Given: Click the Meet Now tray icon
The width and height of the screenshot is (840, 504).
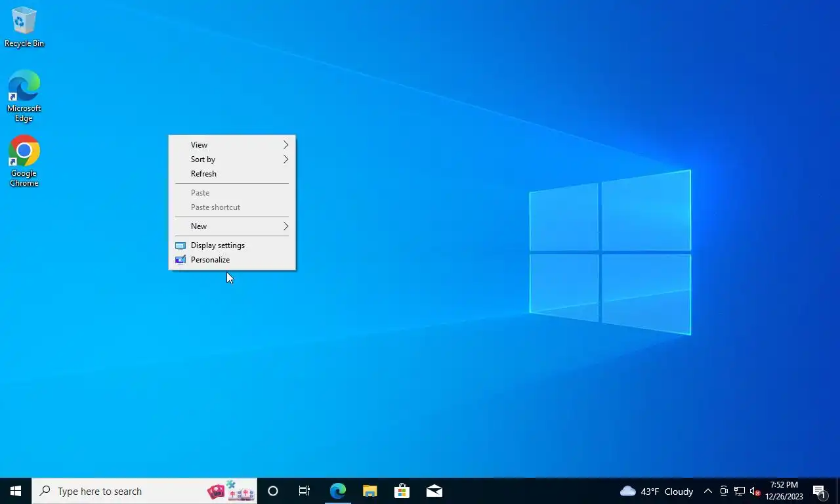Looking at the screenshot, I should pyautogui.click(x=724, y=491).
